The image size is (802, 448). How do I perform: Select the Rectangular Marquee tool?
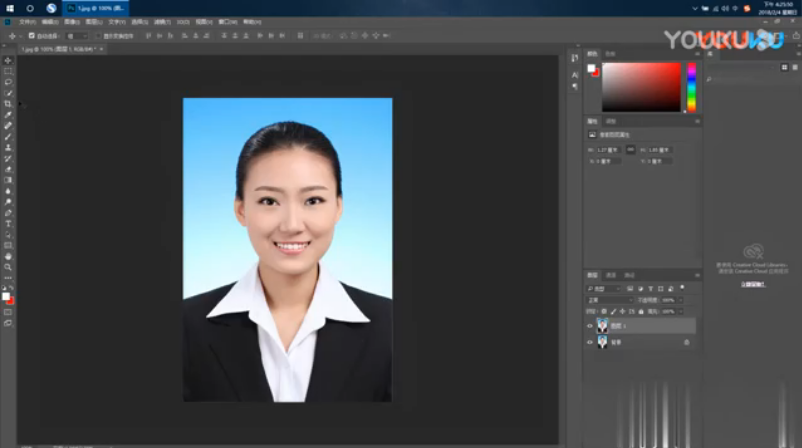pos(8,71)
